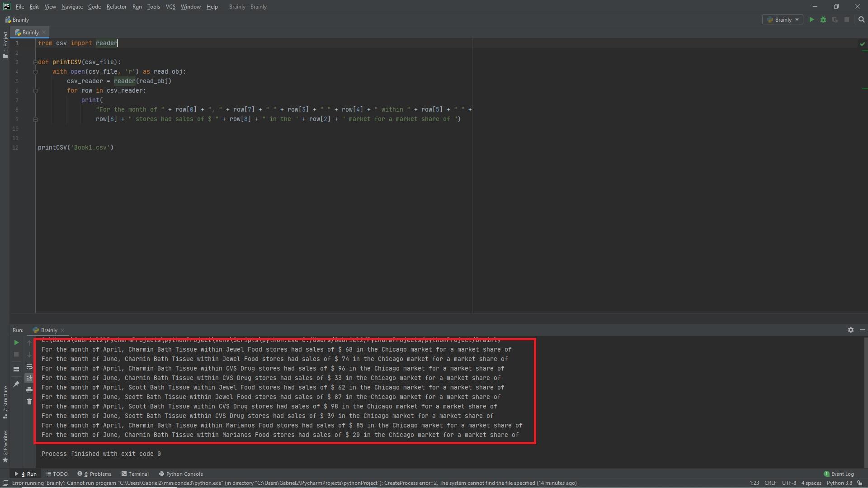Collapse the for-loop fold marker
This screenshot has width=868, height=488.
click(35, 91)
